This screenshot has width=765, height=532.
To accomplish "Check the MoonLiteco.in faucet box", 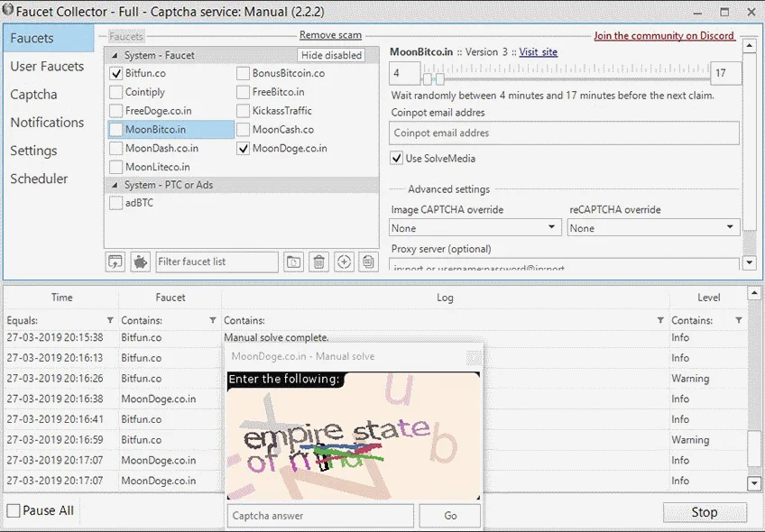I will pyautogui.click(x=116, y=167).
